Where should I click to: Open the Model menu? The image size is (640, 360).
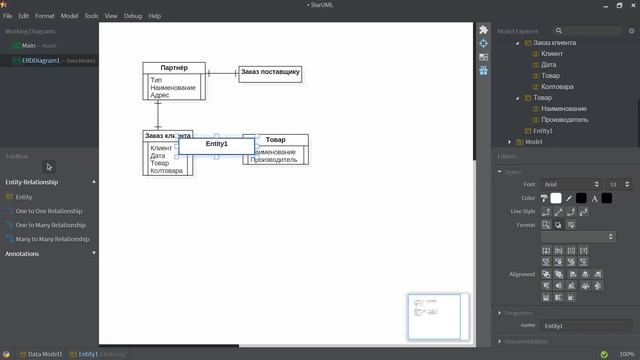69,16
